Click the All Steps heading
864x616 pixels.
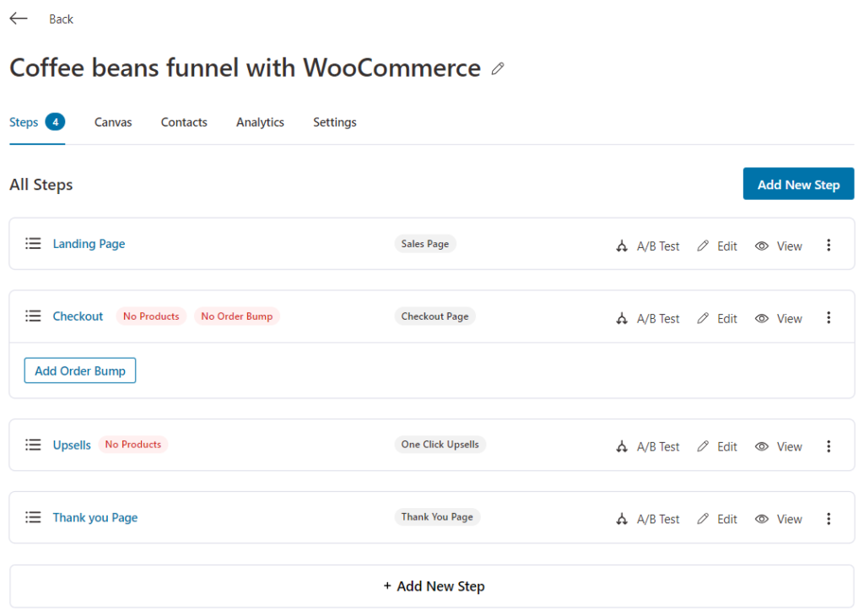tap(41, 185)
